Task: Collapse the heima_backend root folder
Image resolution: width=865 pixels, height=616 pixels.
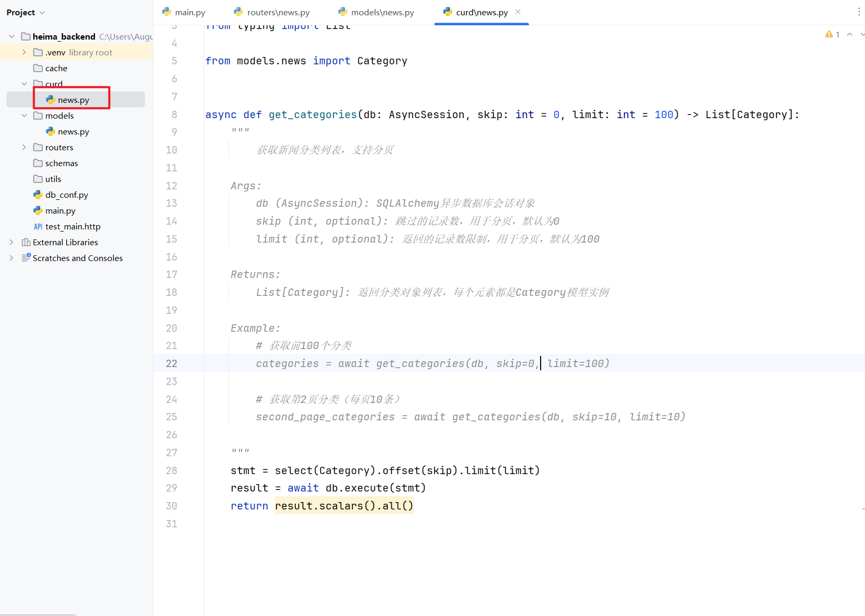Action: [x=12, y=36]
